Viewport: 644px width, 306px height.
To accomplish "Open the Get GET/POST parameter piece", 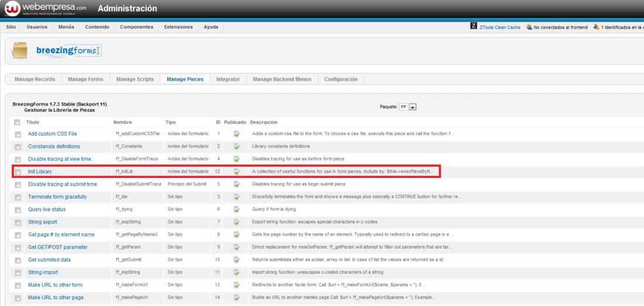I will coord(57,247).
